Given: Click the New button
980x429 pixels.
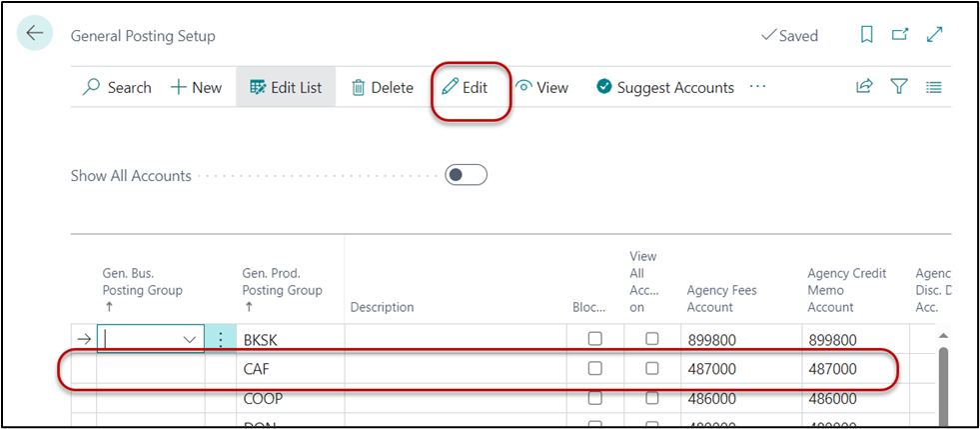Looking at the screenshot, I should (196, 87).
